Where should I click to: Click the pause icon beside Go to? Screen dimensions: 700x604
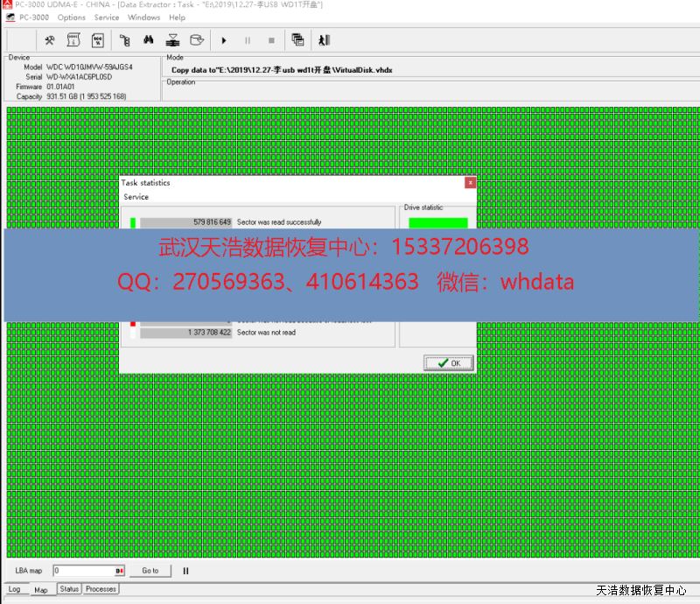185,571
